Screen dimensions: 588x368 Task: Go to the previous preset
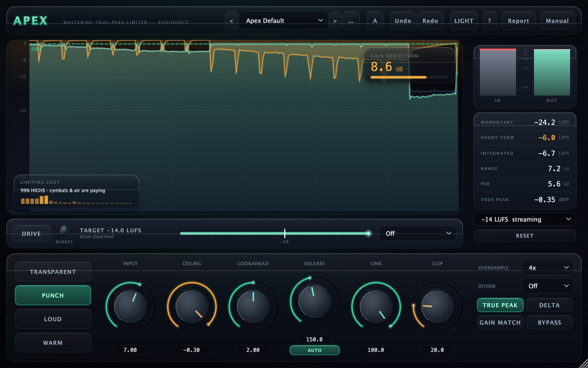(231, 21)
